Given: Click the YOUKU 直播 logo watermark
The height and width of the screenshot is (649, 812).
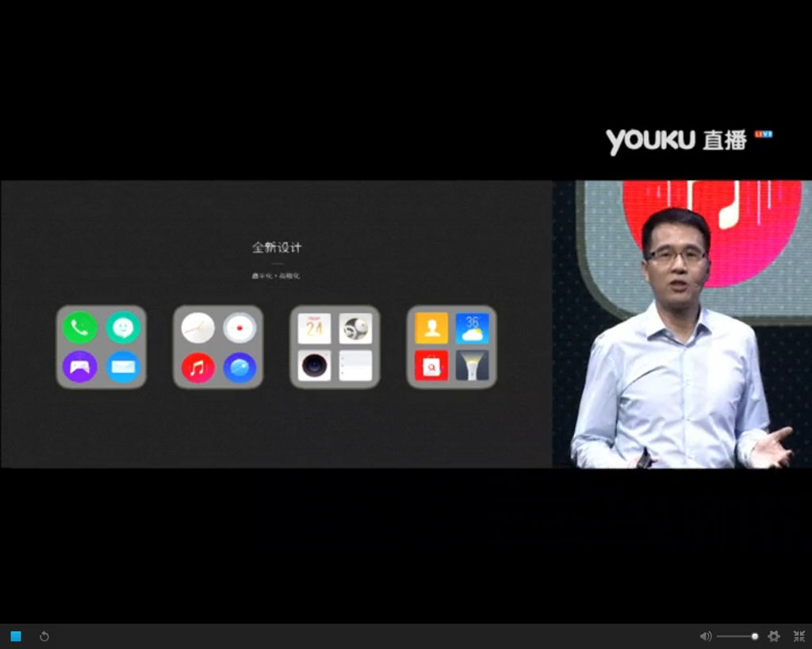Looking at the screenshot, I should [x=678, y=140].
